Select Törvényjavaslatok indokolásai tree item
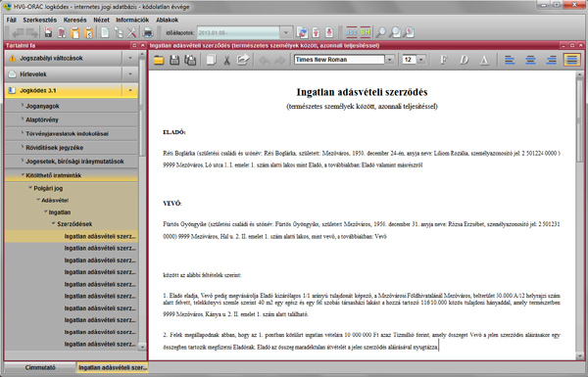Viewport: 588px width, 377px height. coord(72,133)
